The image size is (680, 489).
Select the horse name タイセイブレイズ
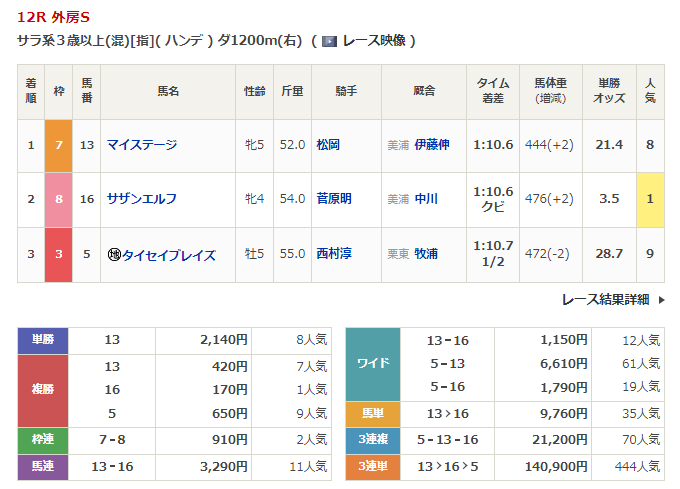[x=168, y=255]
